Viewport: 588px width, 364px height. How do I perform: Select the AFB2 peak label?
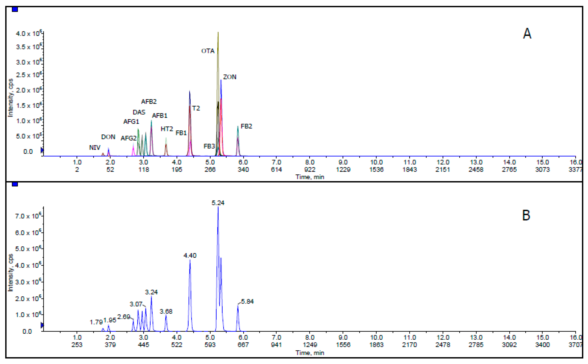149,102
